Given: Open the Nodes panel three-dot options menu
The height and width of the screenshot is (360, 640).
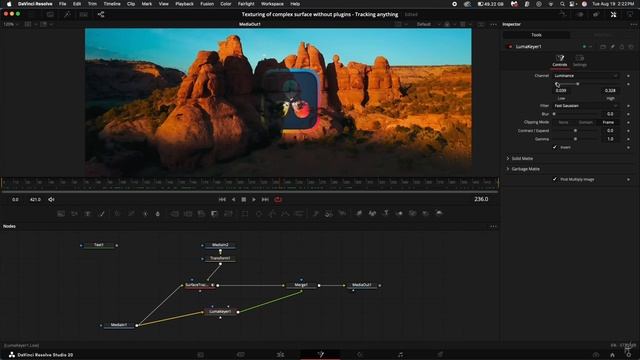Looking at the screenshot, I should 493,226.
